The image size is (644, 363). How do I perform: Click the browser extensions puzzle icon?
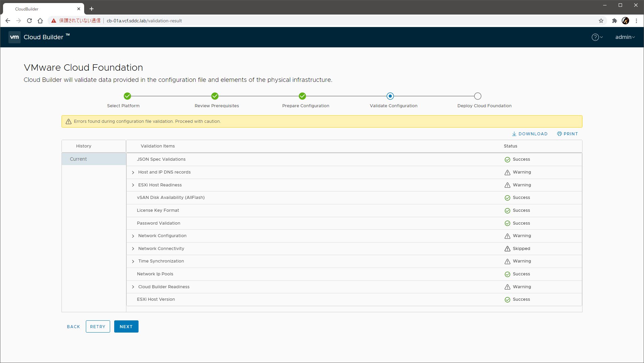pos(614,21)
